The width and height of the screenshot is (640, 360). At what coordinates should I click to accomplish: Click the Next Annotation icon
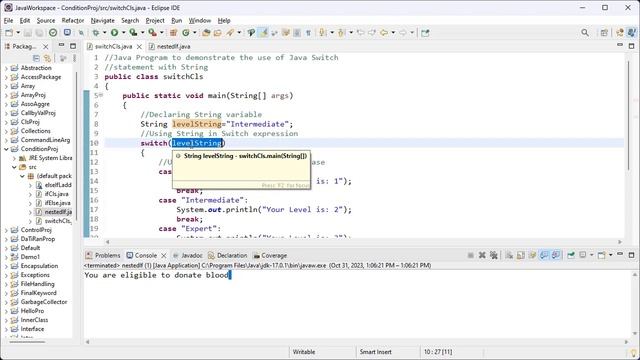coord(322,33)
